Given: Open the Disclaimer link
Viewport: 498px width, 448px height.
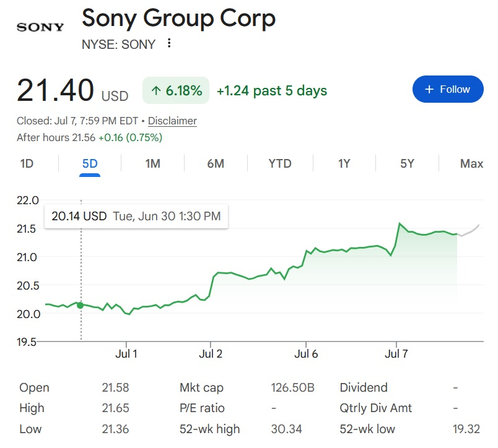Looking at the screenshot, I should 172,121.
